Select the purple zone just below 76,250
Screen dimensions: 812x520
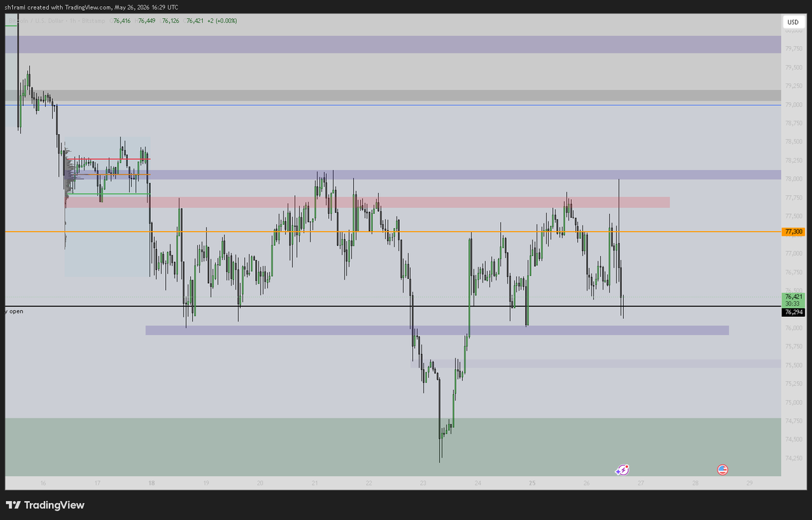(437, 330)
